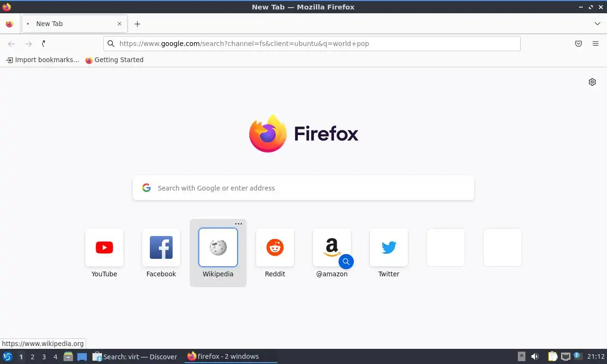Switch to workspace 4

[55, 357]
